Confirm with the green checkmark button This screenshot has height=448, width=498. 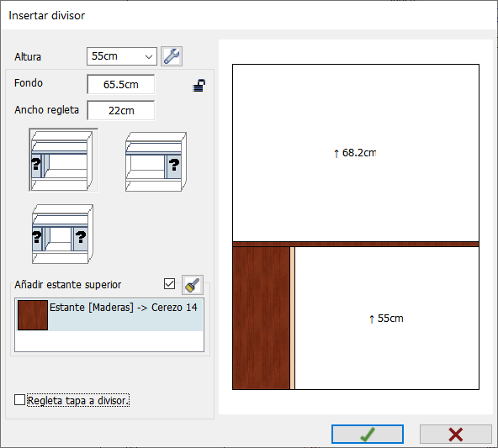(x=368, y=434)
